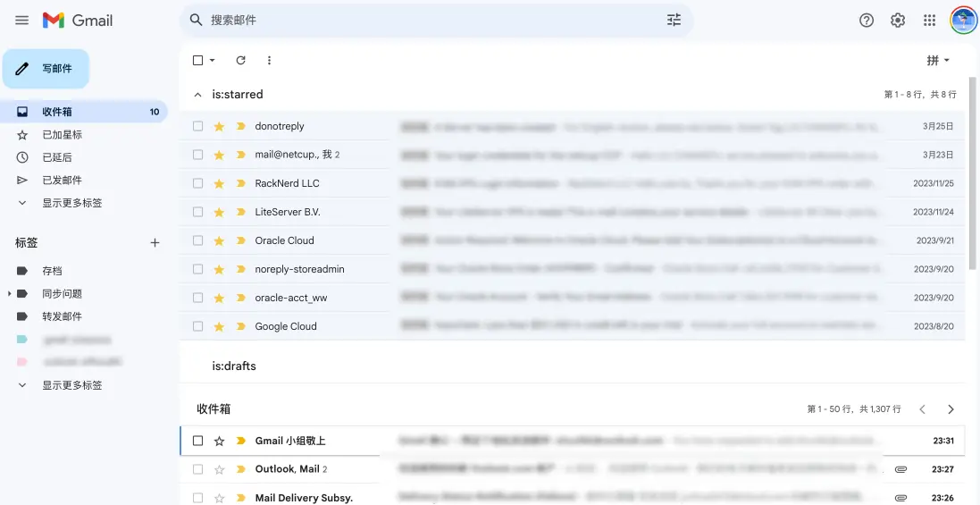Unstar the Google Cloud email
Image resolution: width=980 pixels, height=505 pixels.
pos(219,326)
